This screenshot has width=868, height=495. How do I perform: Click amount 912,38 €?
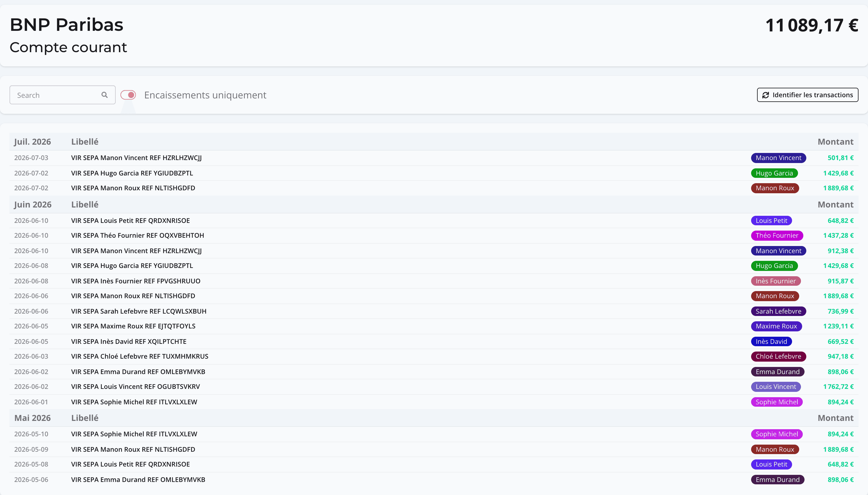tap(840, 251)
